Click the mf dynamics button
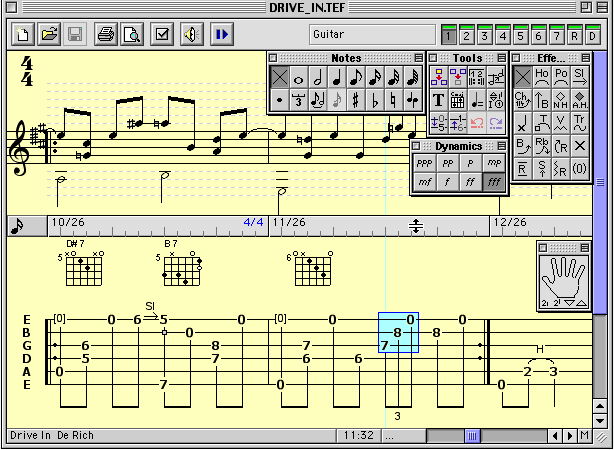The width and height of the screenshot is (614, 450). click(424, 183)
